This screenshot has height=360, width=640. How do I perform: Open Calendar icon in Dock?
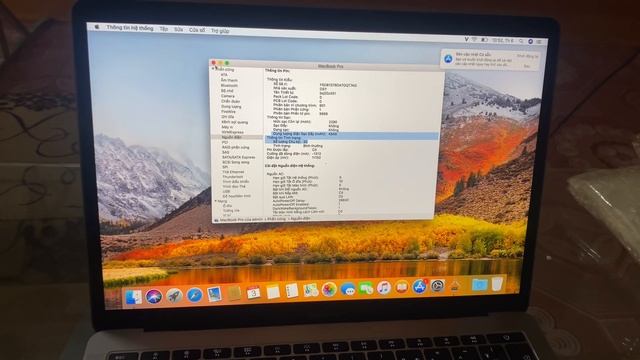tap(253, 293)
